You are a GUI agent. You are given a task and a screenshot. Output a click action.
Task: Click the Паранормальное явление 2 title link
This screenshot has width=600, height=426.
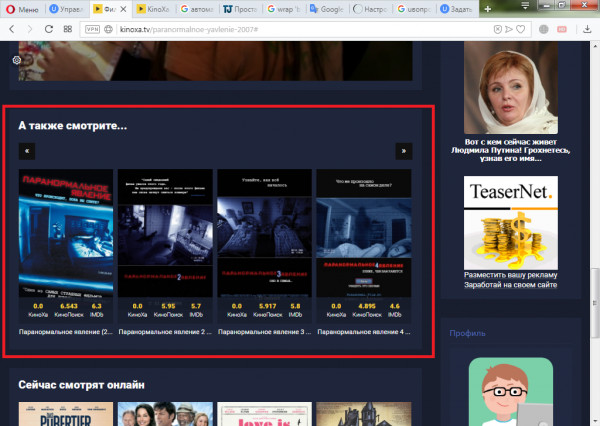pyautogui.click(x=165, y=332)
